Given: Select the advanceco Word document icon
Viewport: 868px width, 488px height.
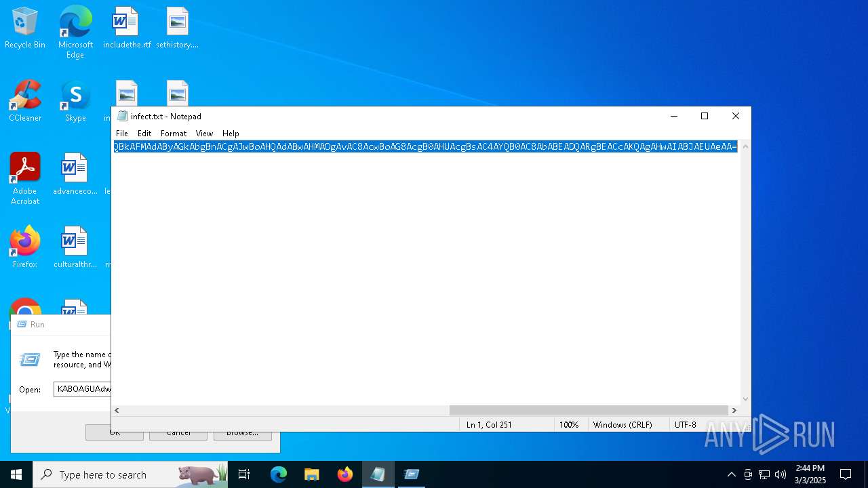Looking at the screenshot, I should coord(75,174).
